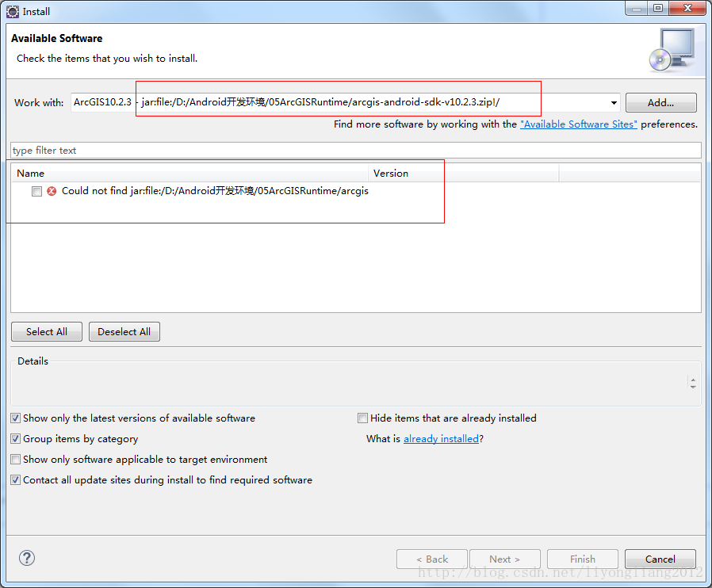Click the help question mark icon
Image resolution: width=712 pixels, height=588 pixels.
27,558
